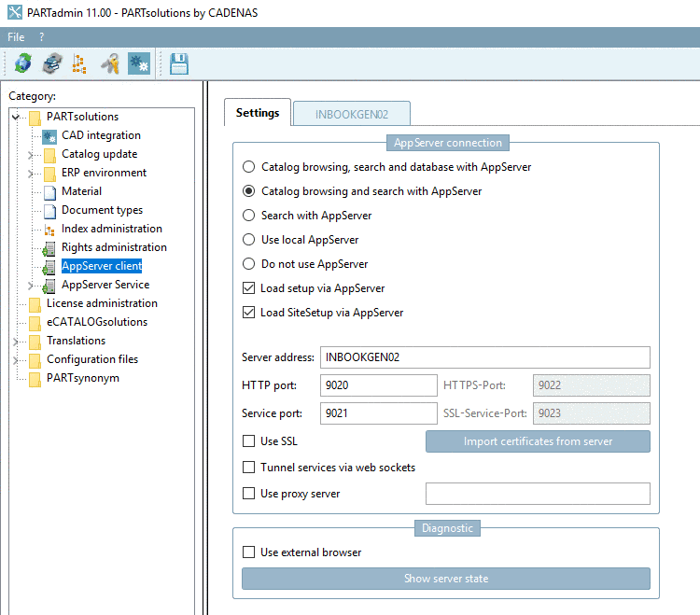700x615 pixels.
Task: Click the ERP environment folder icon
Action: [x=49, y=174]
